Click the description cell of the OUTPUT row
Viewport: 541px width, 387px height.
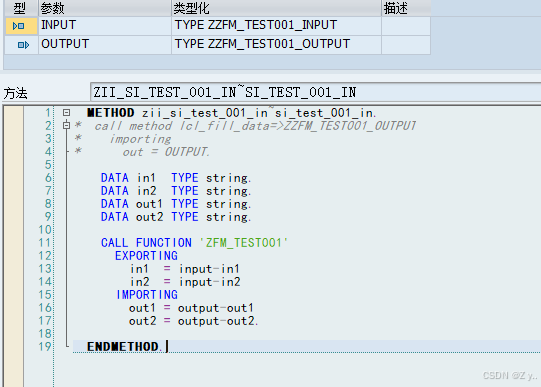coord(406,45)
